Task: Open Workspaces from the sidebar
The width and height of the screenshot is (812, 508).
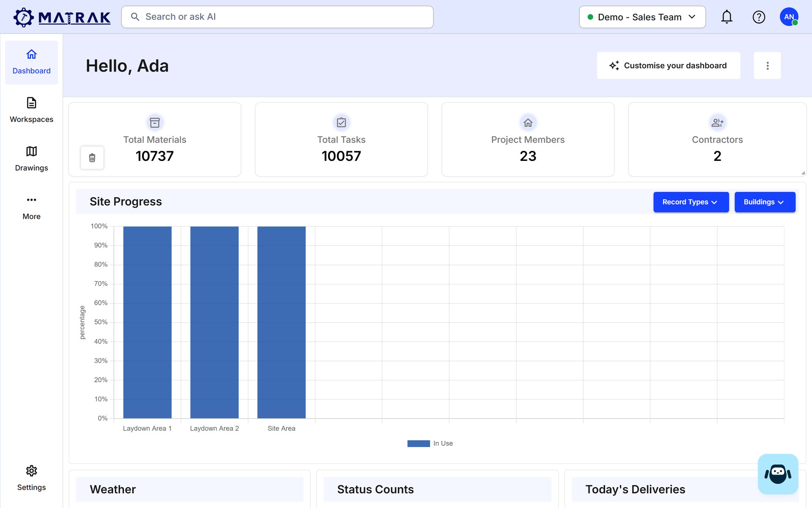Action: pos(32,110)
